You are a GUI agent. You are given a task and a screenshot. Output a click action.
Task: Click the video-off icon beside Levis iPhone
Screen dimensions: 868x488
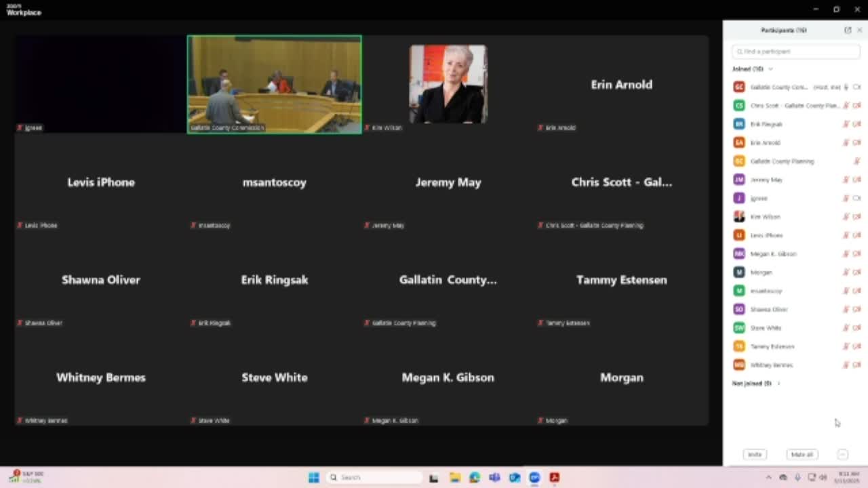856,235
